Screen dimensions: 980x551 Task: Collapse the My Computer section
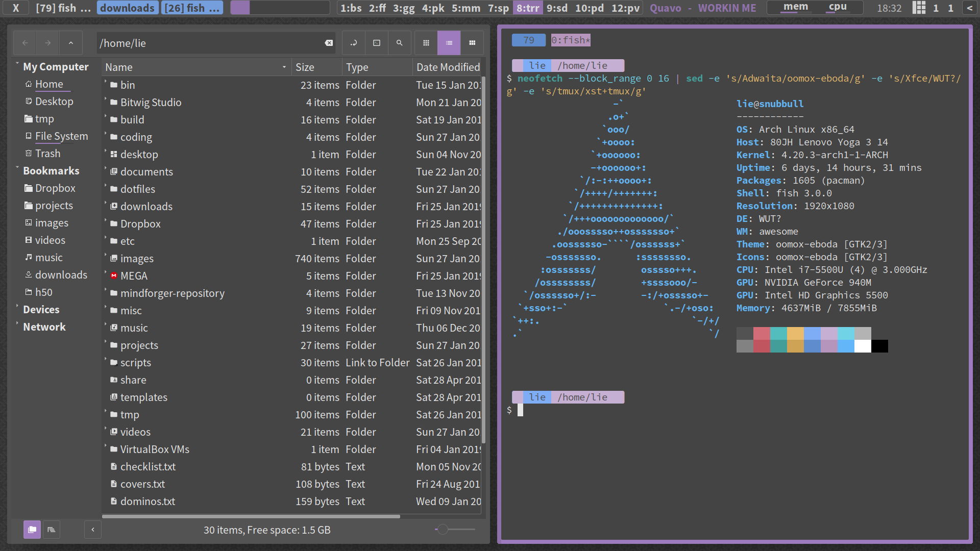click(x=17, y=64)
